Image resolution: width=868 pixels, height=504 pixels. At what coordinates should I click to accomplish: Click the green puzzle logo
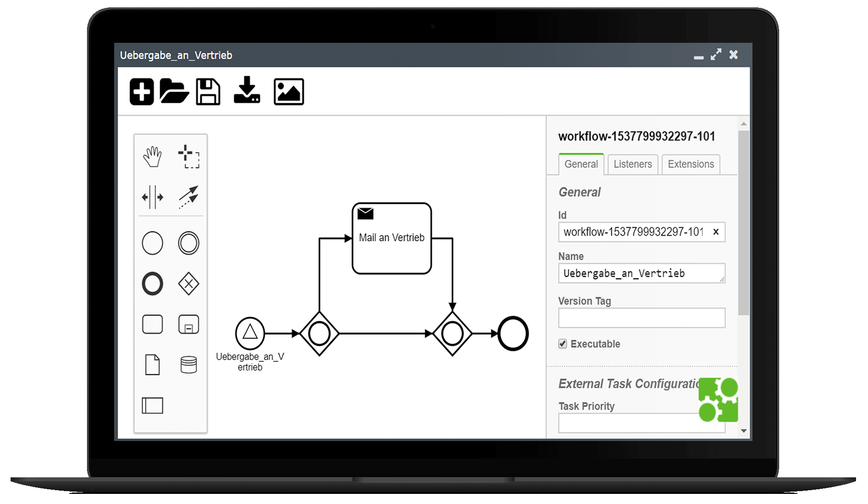click(718, 400)
